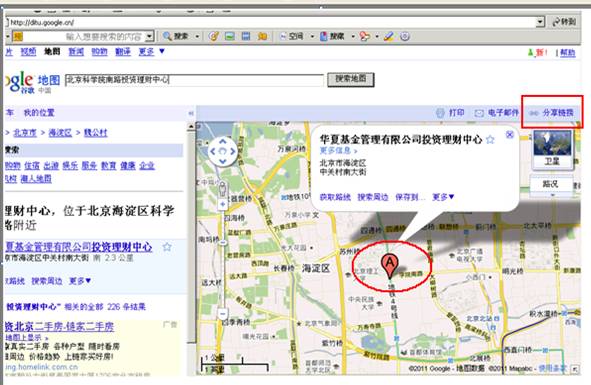Expand 更多 menu in the info bubble
Image resolution: width=591 pixels, height=385 pixels.
[x=443, y=197]
